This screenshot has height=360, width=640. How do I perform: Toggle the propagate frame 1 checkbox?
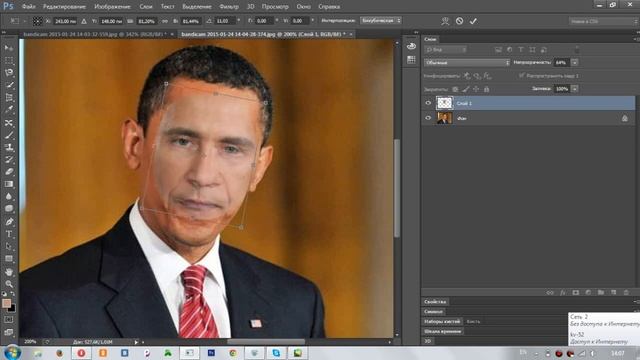pos(521,76)
